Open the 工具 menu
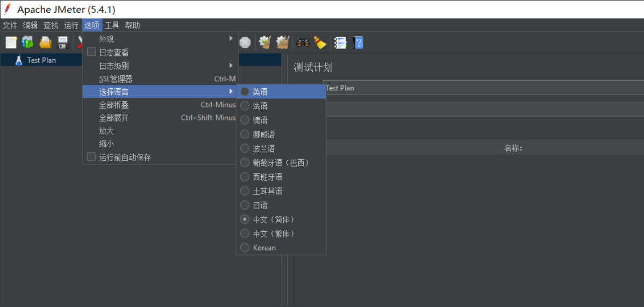 pos(112,25)
